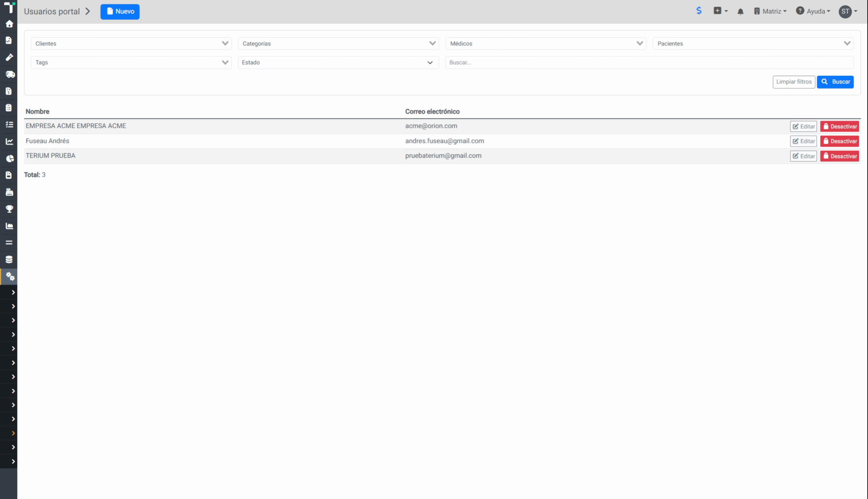
Task: Open the invoice dollar file icon
Action: pos(9,91)
